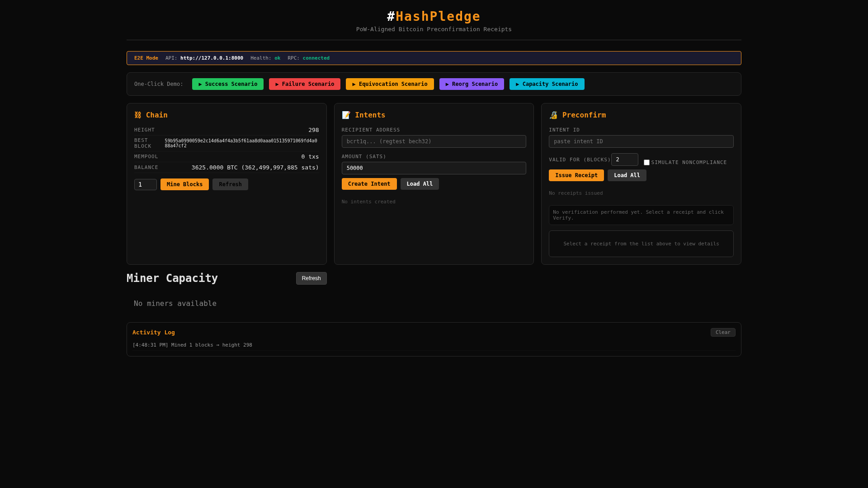Run the Success Scenario demo
This screenshot has width=868, height=488.
228,84
